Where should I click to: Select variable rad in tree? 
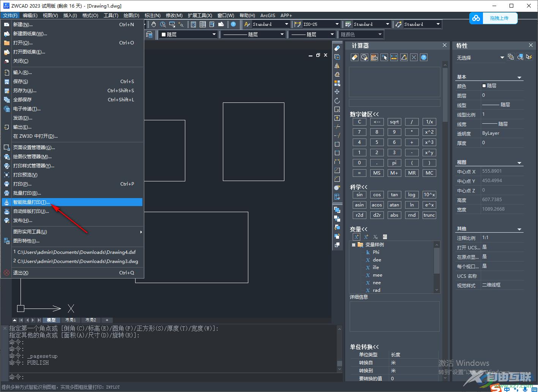tap(376, 290)
